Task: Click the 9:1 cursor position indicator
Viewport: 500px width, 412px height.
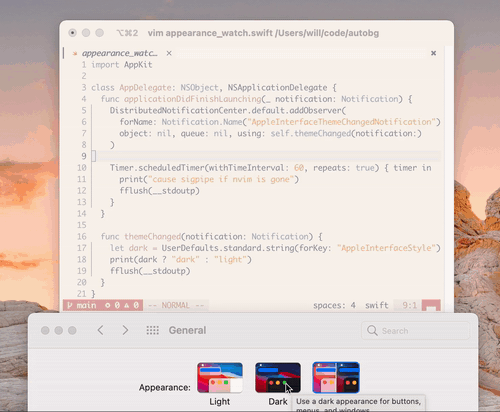Action: point(409,305)
